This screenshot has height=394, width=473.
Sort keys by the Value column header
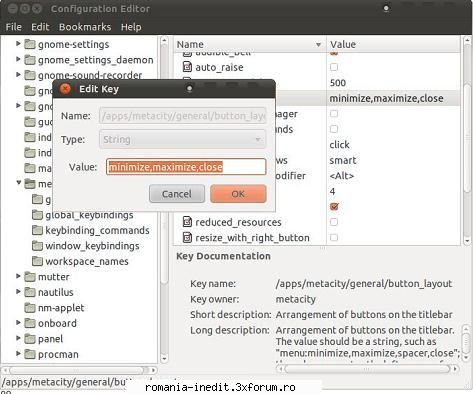[x=393, y=44]
